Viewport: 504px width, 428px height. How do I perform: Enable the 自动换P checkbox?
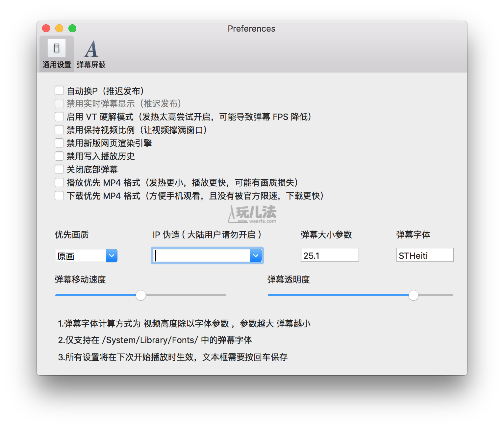click(x=59, y=91)
